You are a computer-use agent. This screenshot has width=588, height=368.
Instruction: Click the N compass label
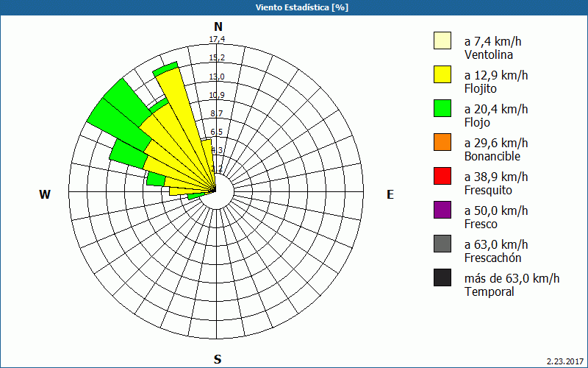tap(218, 26)
